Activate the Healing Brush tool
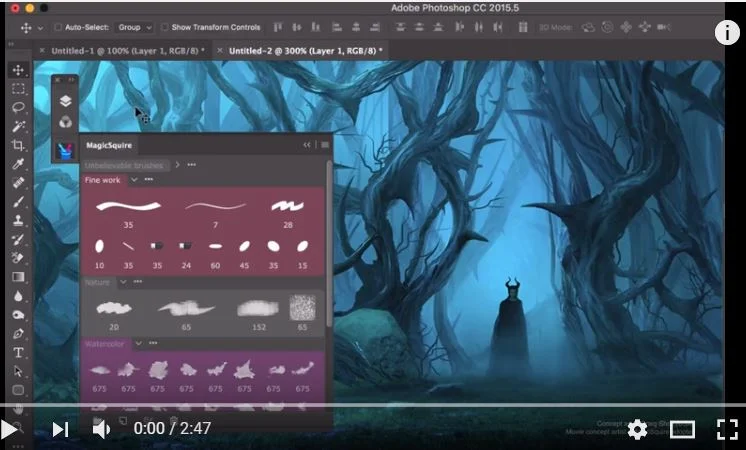 point(18,183)
